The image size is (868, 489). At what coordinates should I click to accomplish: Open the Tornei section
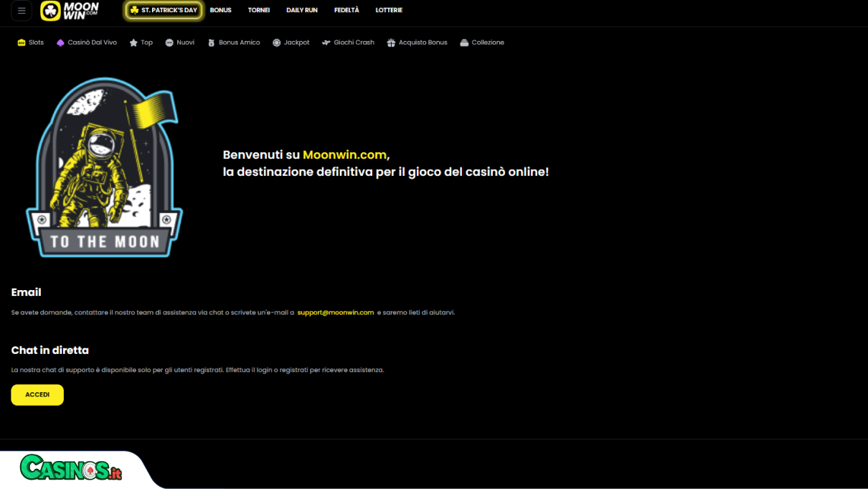click(259, 11)
